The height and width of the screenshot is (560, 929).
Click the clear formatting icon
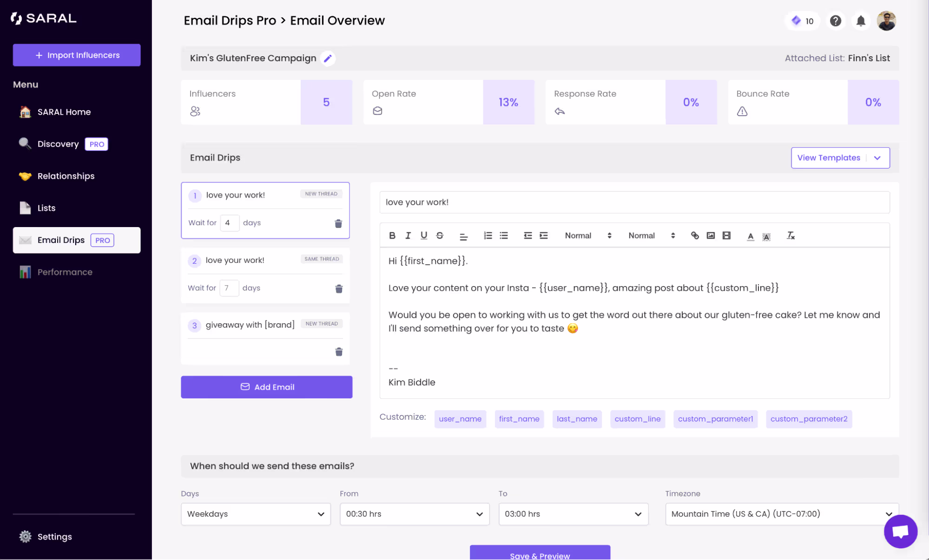point(791,236)
